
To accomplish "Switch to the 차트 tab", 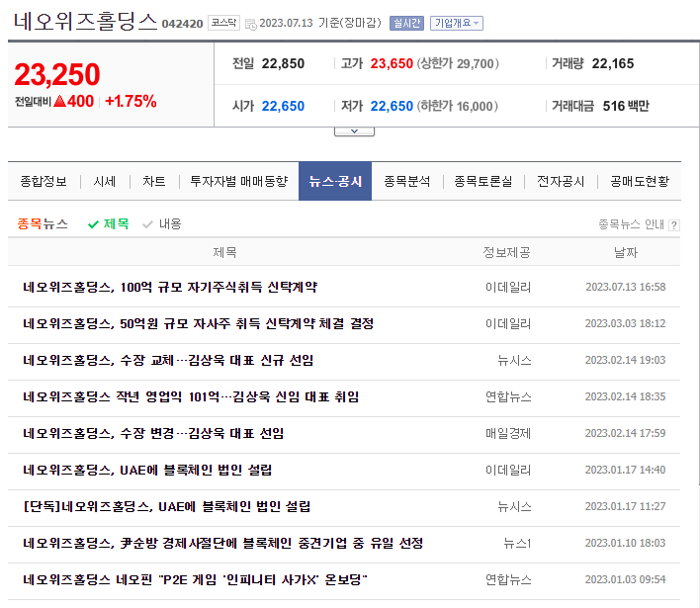I will [154, 181].
